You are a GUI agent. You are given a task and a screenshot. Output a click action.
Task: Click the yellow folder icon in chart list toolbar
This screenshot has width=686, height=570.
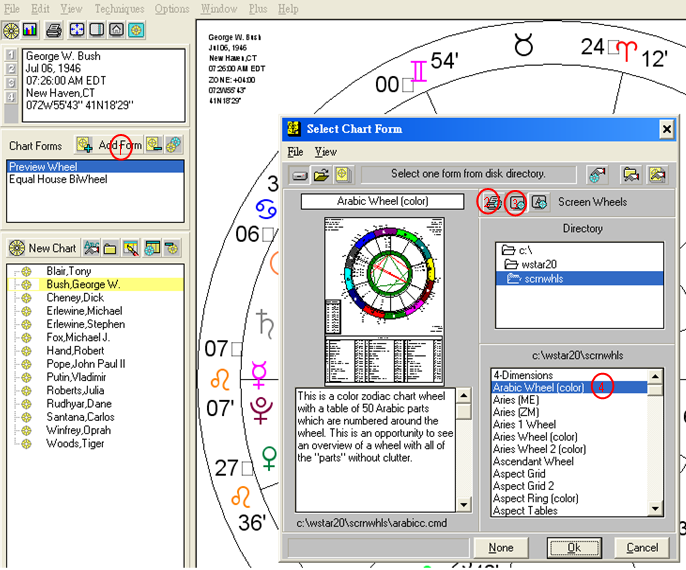(111, 248)
